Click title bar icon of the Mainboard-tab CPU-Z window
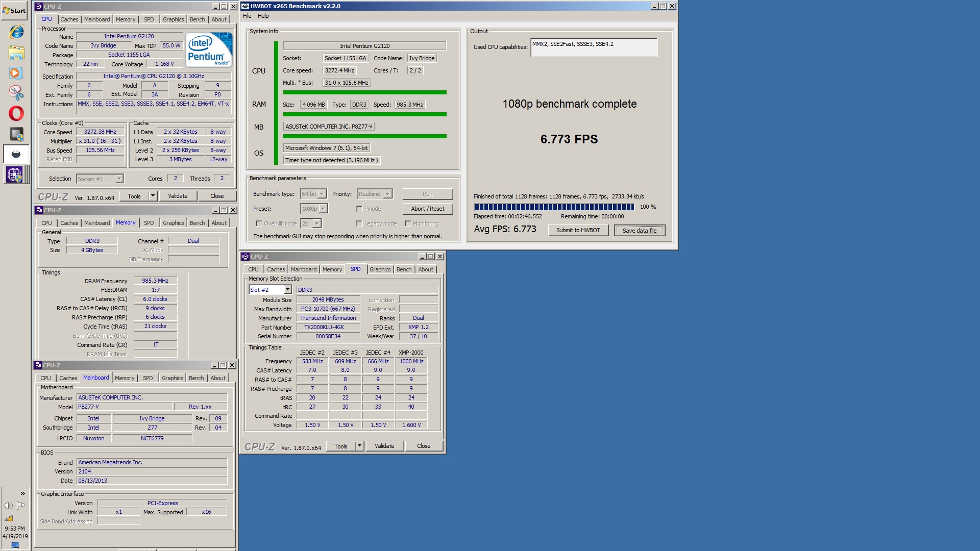Image resolution: width=980 pixels, height=551 pixels. [x=38, y=365]
